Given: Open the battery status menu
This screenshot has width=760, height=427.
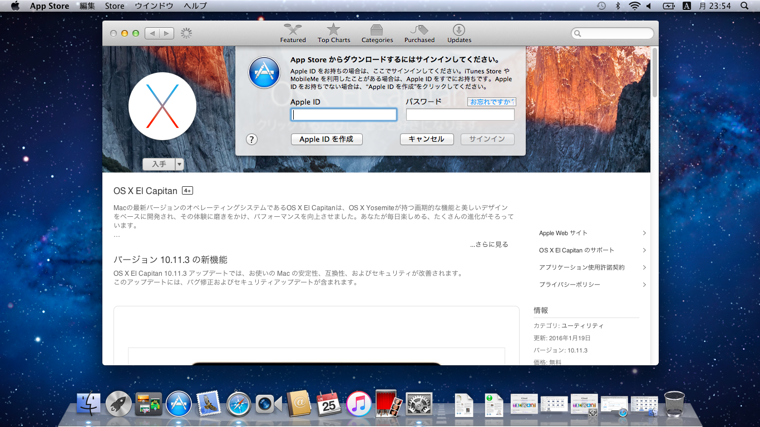Looking at the screenshot, I should (x=668, y=6).
